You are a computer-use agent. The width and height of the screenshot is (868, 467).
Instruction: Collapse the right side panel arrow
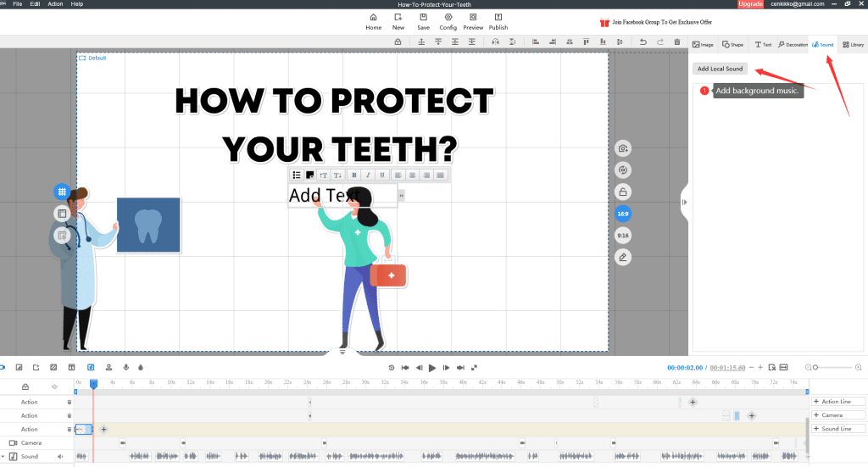[684, 202]
